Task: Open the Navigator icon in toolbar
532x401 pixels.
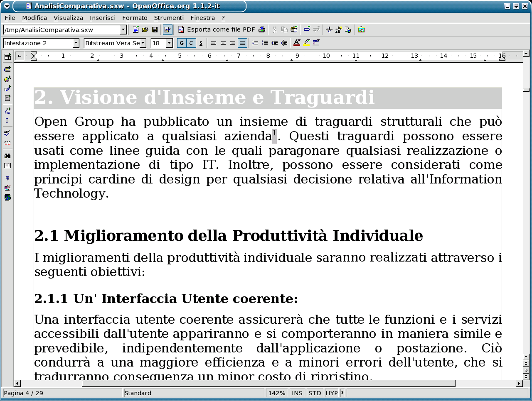Action: click(x=329, y=29)
